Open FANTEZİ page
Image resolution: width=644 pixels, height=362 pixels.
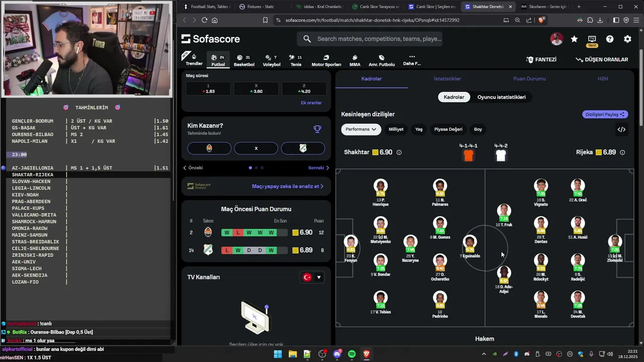pyautogui.click(x=541, y=59)
